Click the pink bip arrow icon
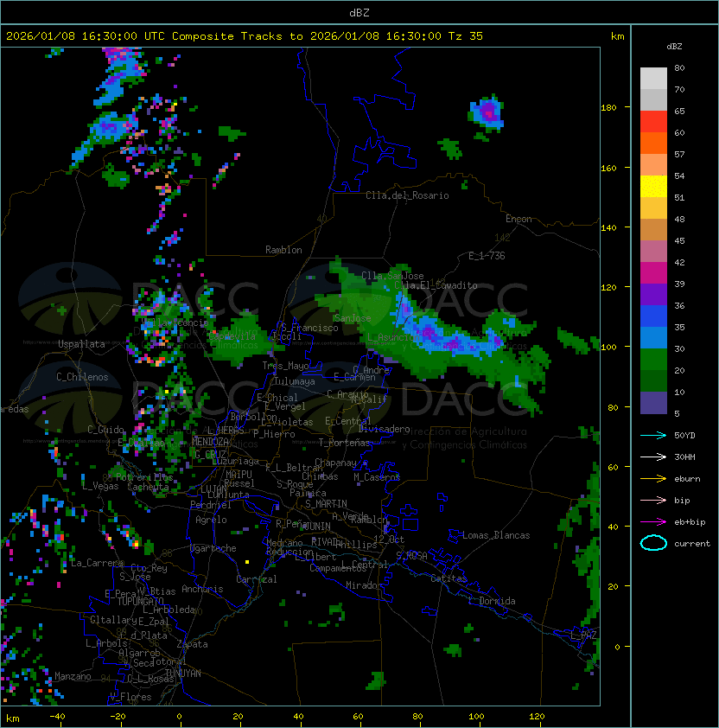 pos(654,500)
